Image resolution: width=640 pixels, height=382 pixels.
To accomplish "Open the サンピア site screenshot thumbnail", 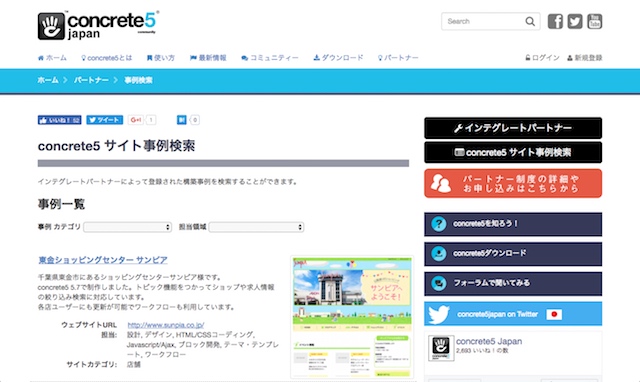I will click(352, 317).
